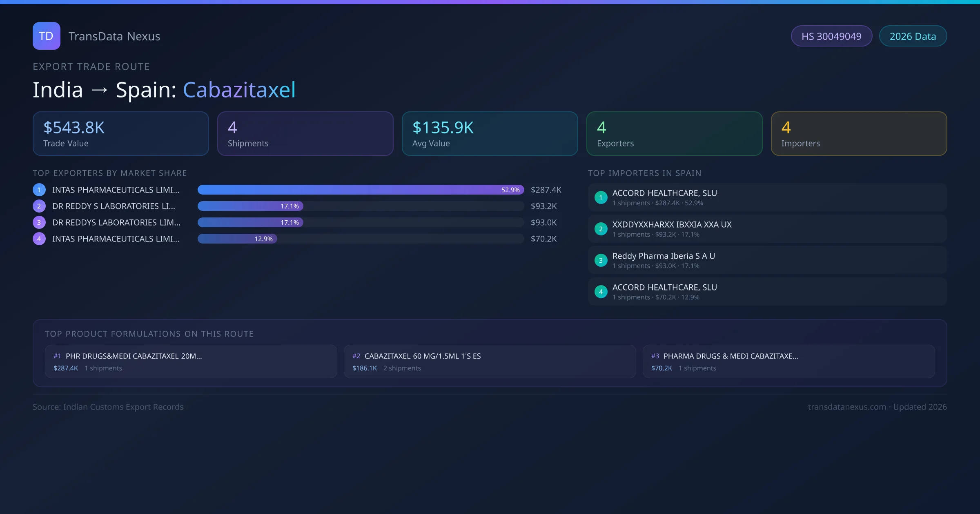Open #1 PHR DRUGS&MEDI formulation card

[x=191, y=361]
